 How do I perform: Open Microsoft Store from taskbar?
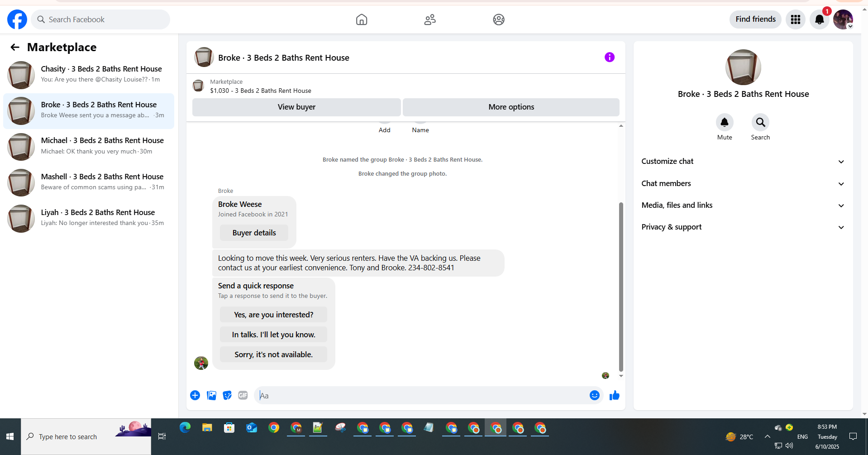coord(229,427)
